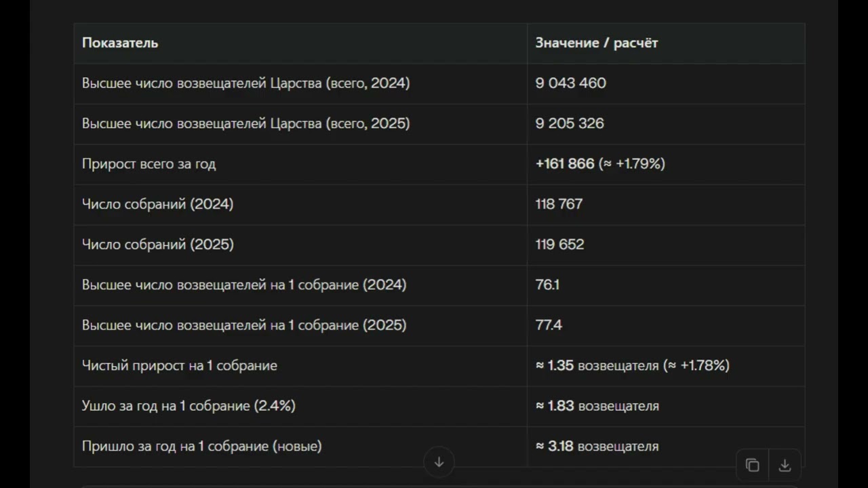Click value +161 866 (≈ +1.79%)
The width and height of the screenshot is (868, 488).
click(600, 164)
